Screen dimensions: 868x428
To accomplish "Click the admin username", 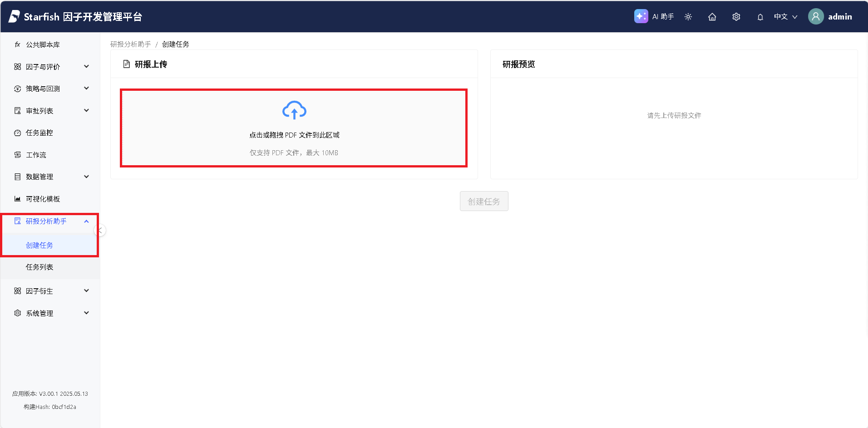I will point(840,17).
